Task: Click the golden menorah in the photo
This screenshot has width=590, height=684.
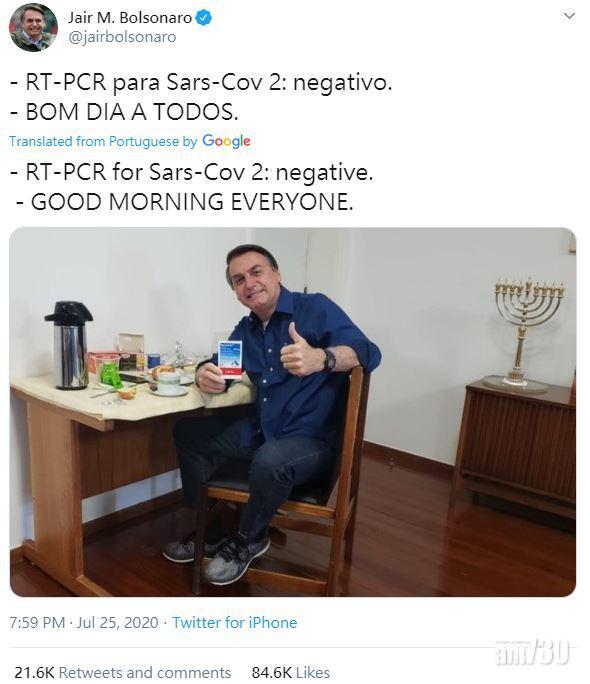Action: point(526,334)
